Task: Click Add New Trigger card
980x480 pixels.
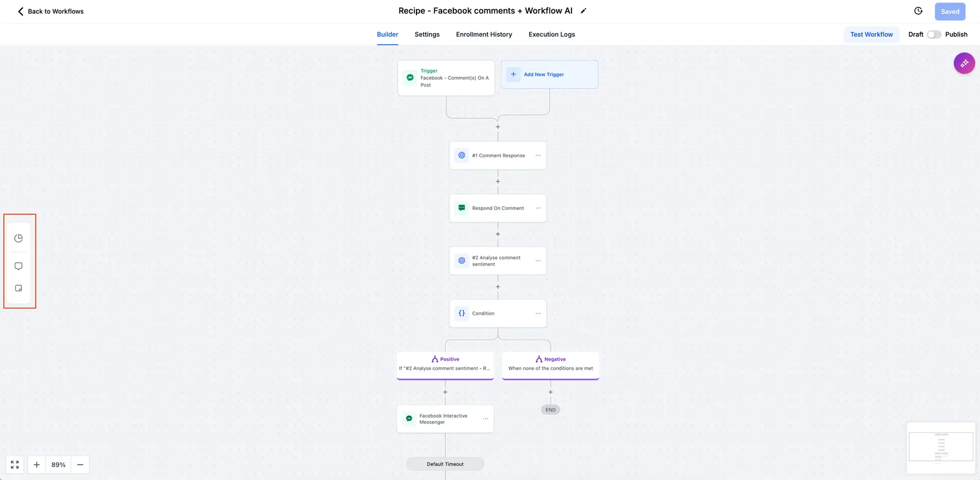Action: tap(549, 74)
